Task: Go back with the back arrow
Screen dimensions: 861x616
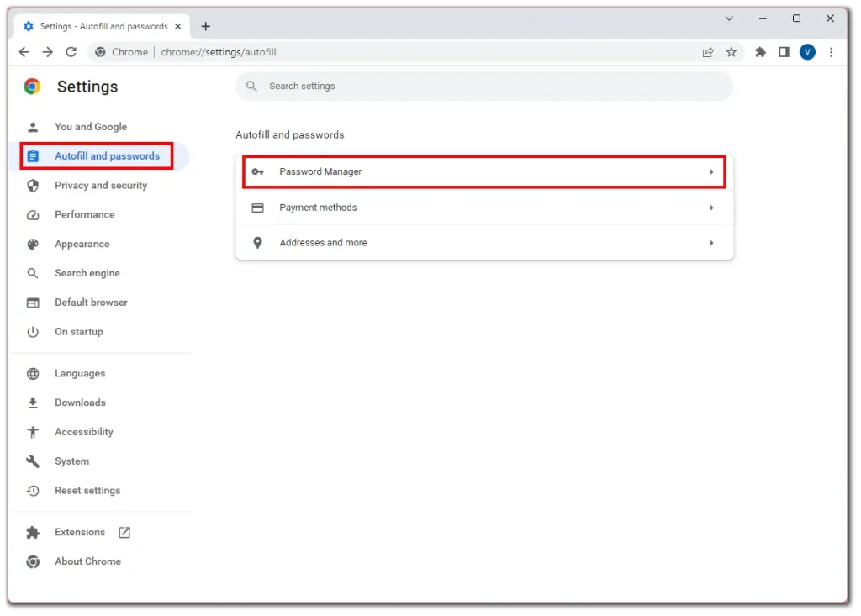Action: click(x=24, y=52)
